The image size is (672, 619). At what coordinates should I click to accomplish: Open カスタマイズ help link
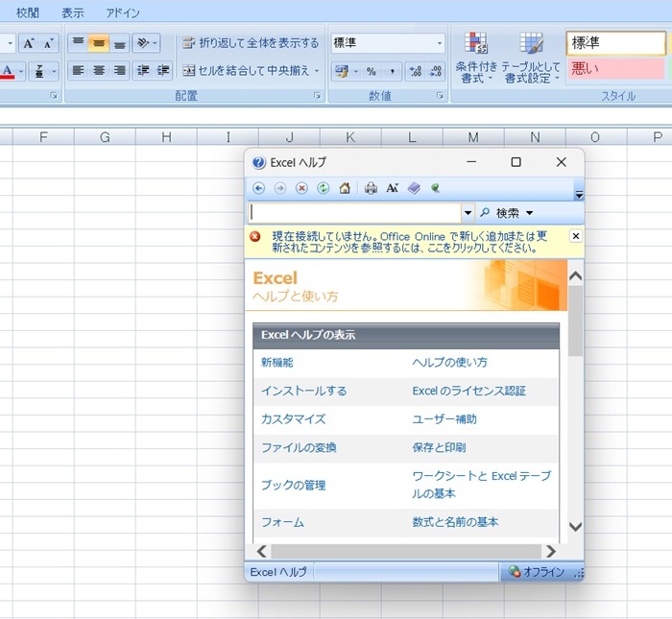(x=293, y=419)
